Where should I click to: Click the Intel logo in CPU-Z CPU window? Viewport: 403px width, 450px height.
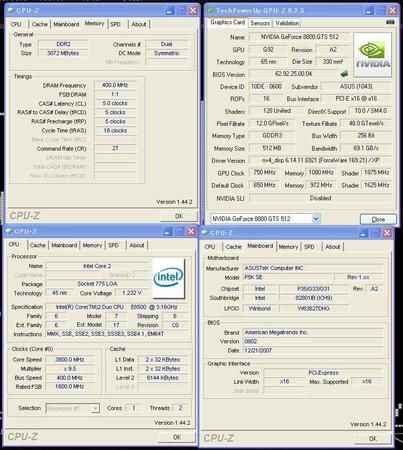[x=168, y=278]
